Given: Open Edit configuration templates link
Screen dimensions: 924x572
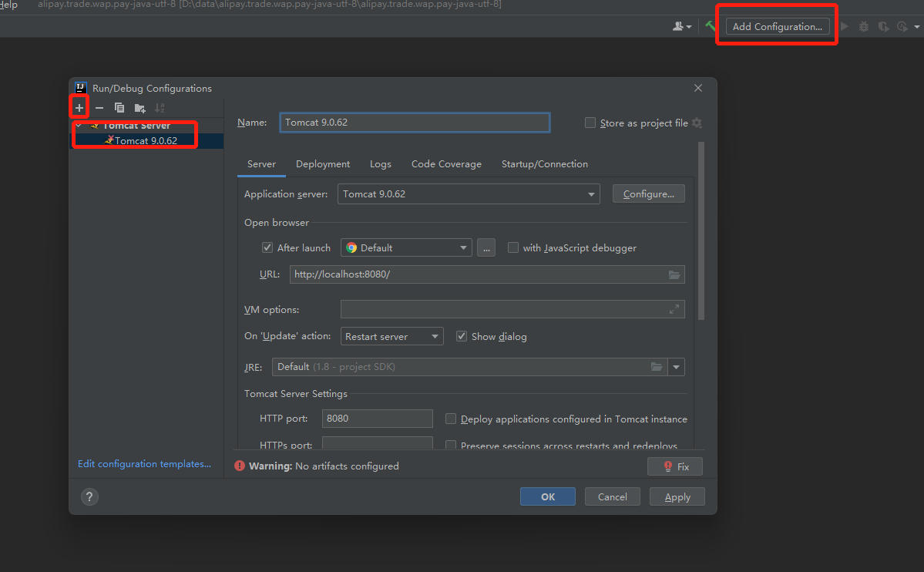Looking at the screenshot, I should (x=144, y=464).
